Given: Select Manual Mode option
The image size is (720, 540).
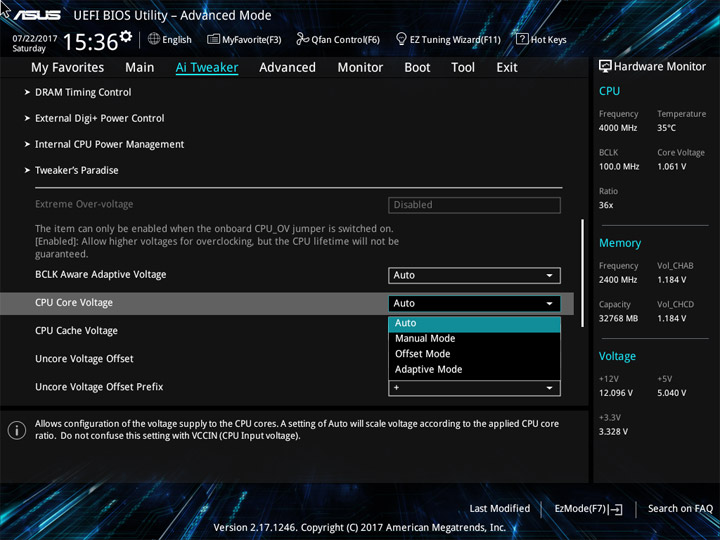Looking at the screenshot, I should tap(474, 339).
